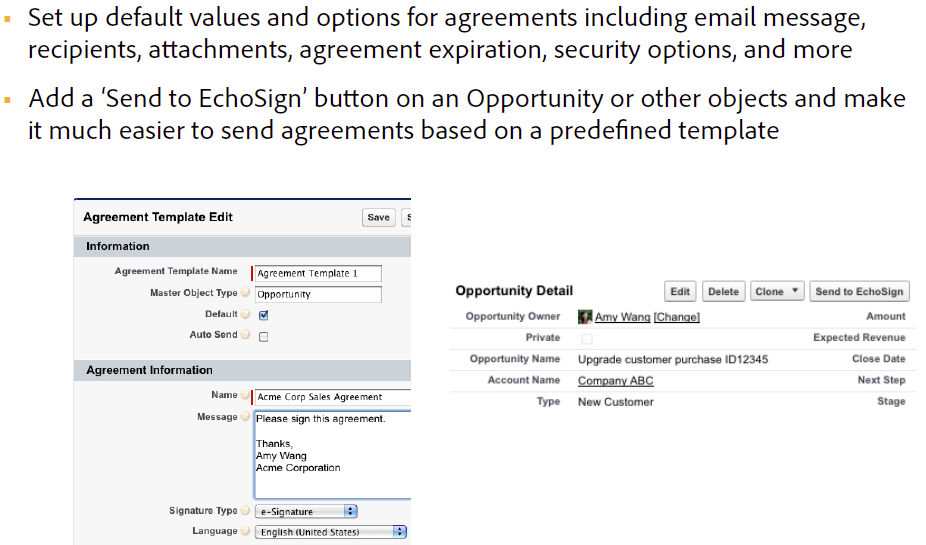Open the Signature Type dropdown
Viewport: 926px width, 545px height.
[x=330, y=512]
